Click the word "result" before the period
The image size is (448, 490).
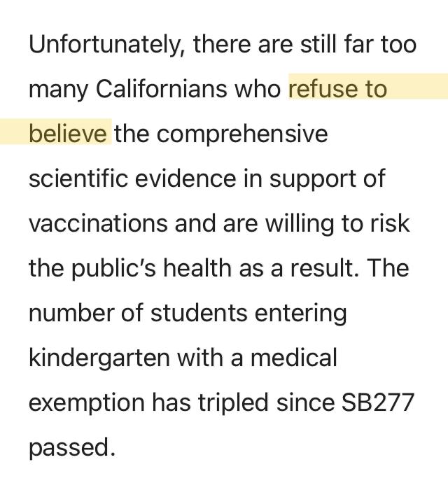[323, 268]
